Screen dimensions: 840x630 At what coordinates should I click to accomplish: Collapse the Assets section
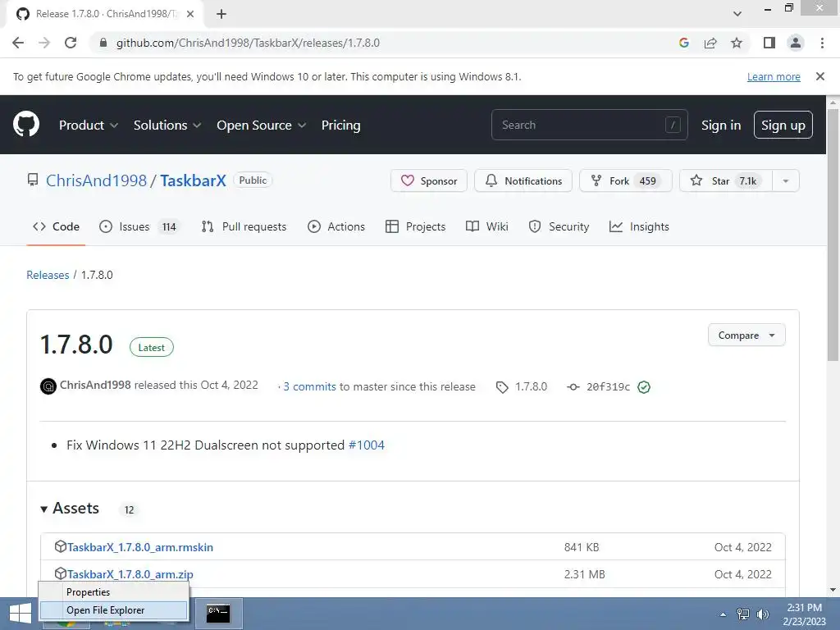click(x=70, y=509)
